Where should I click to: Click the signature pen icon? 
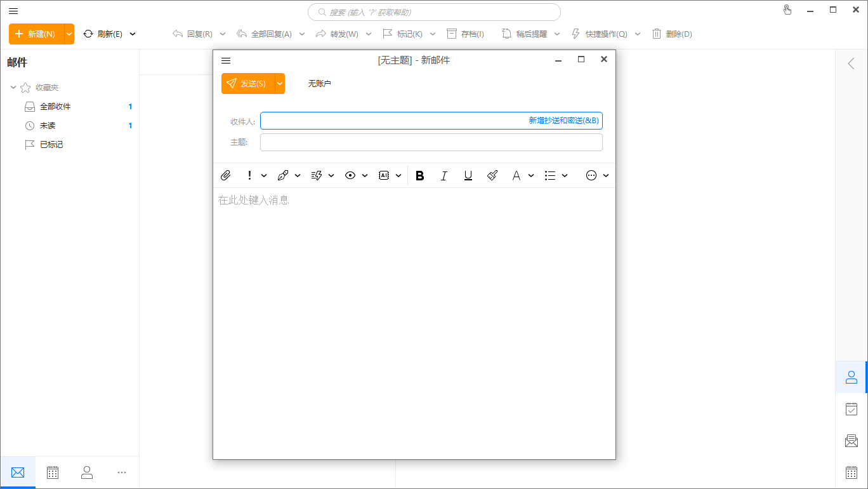pyautogui.click(x=283, y=175)
